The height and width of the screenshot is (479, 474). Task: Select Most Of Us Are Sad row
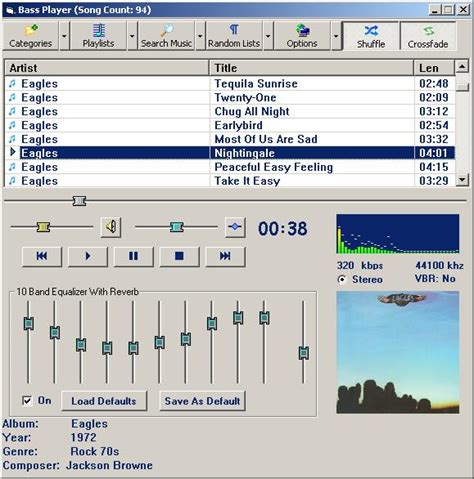click(x=230, y=139)
